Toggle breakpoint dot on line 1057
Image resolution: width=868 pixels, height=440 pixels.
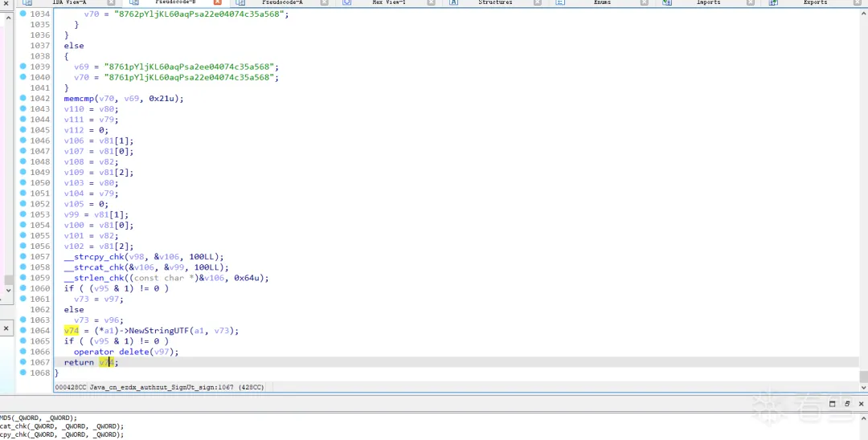click(23, 256)
